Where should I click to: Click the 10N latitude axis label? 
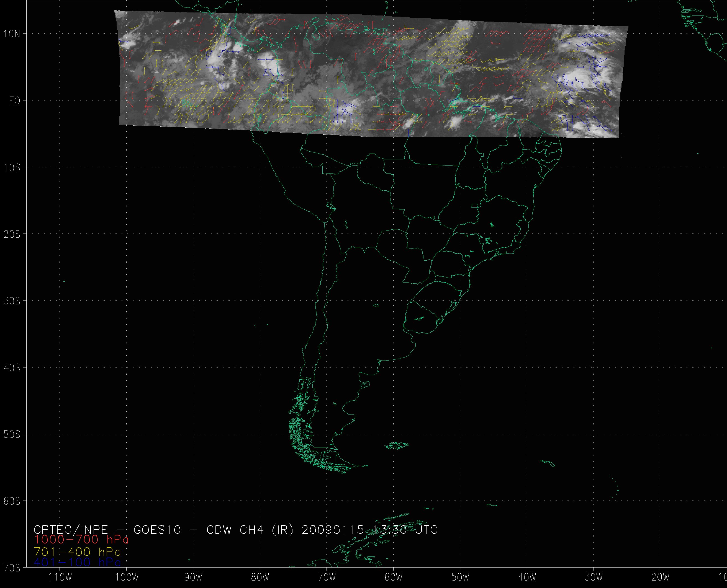12,34
